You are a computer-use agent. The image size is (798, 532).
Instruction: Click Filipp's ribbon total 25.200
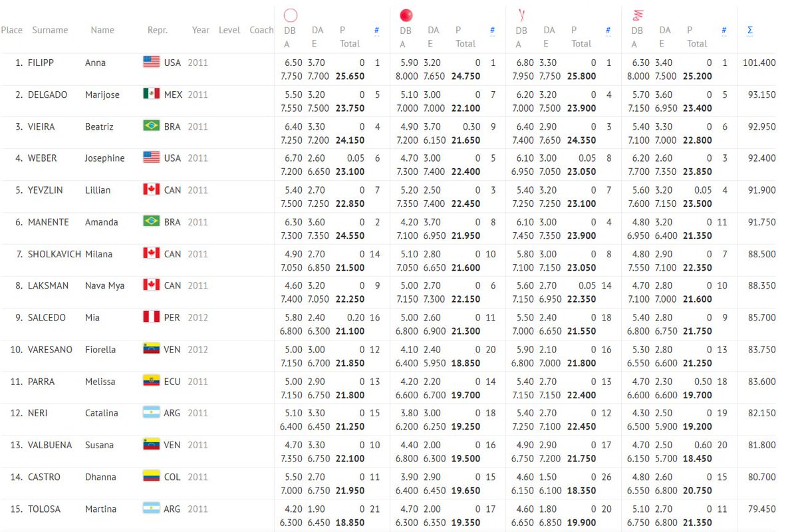[698, 76]
